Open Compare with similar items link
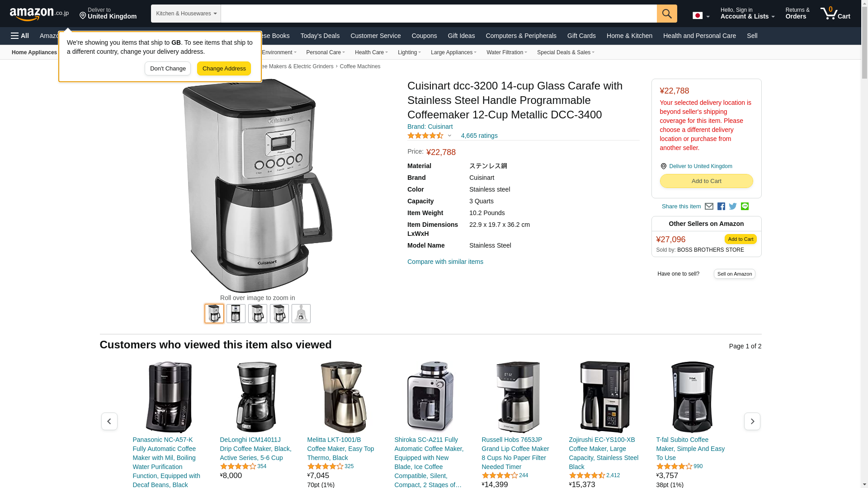 [445, 262]
